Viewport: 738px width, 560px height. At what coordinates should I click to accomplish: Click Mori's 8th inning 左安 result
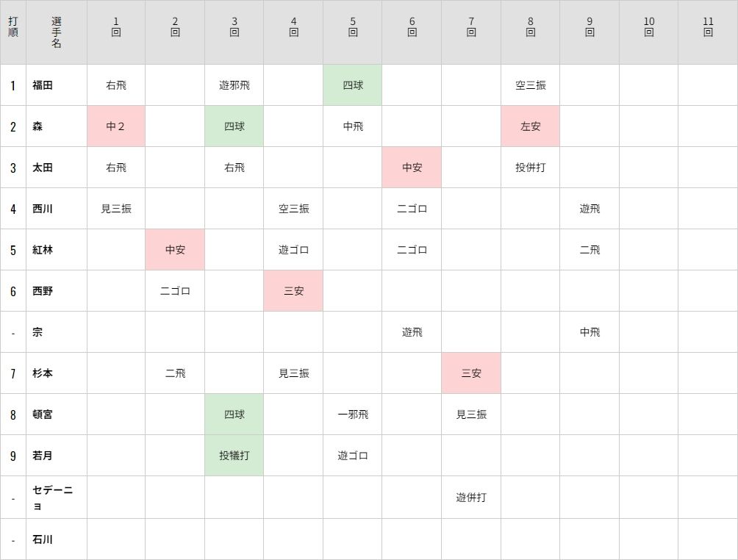click(530, 126)
